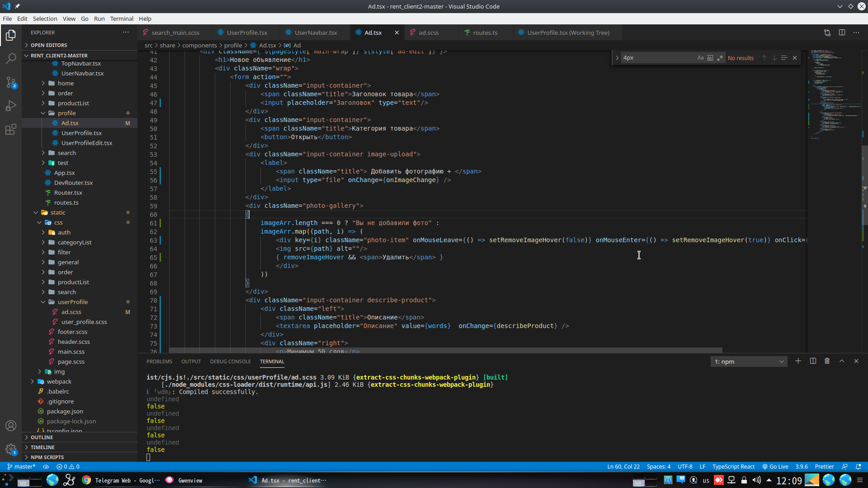
Task: Click the Split Editor Right icon
Action: click(x=842, y=33)
